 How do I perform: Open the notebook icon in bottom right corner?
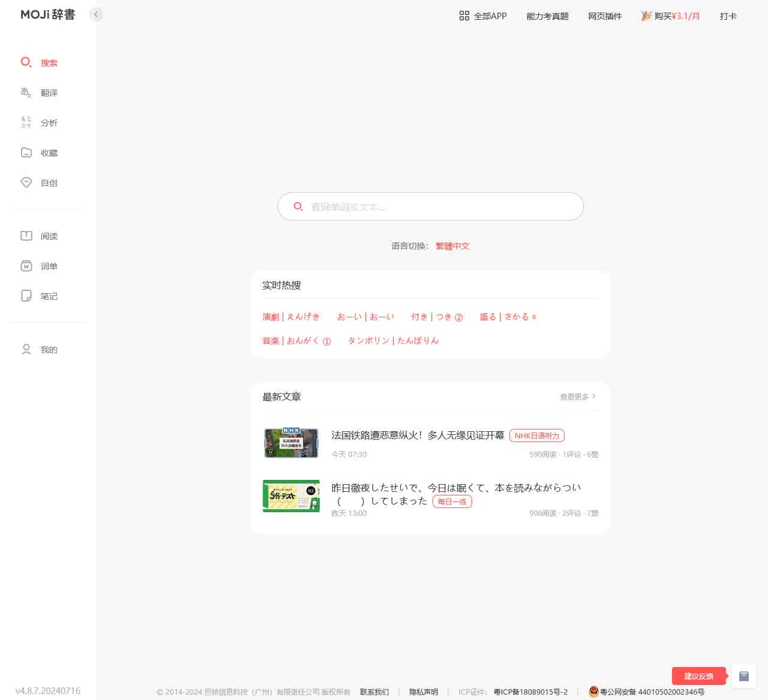pyautogui.click(x=743, y=676)
